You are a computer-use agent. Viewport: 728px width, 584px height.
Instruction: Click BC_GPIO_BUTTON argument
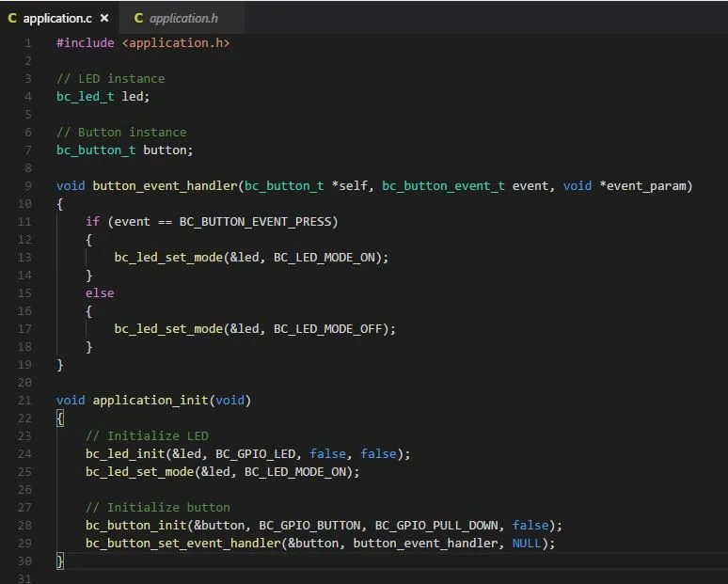click(x=309, y=526)
